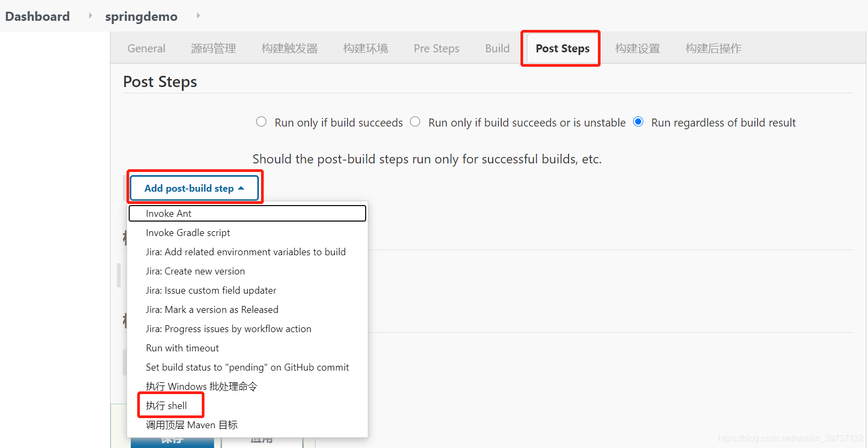The width and height of the screenshot is (868, 448).
Task: Pick Jira: Progress issues by workflow action
Action: click(247, 329)
